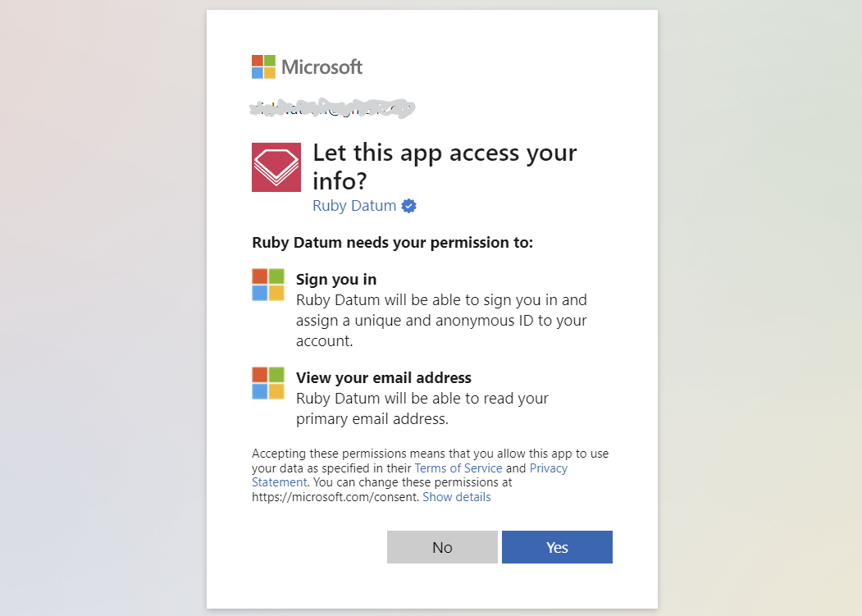Click the microsoft.com/consent URL text

pyautogui.click(x=335, y=496)
